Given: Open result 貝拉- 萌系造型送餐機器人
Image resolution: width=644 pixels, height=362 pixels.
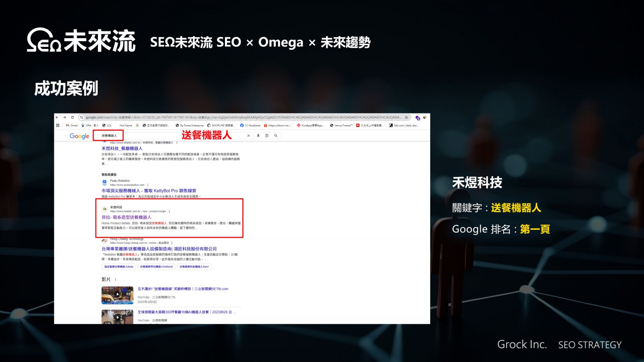Looking at the screenshot, I should [x=126, y=217].
